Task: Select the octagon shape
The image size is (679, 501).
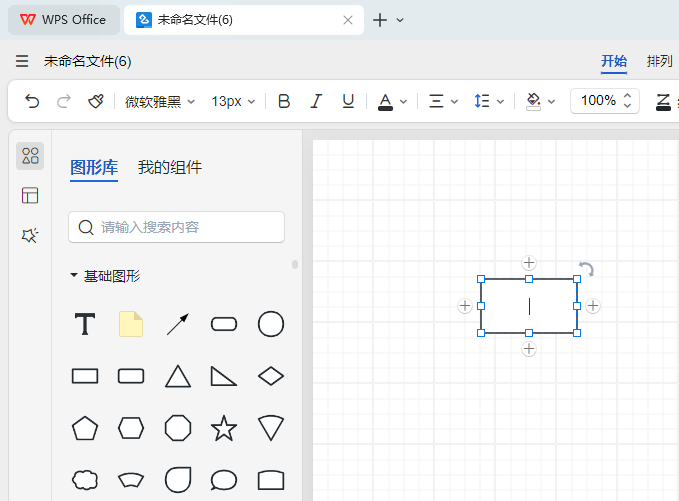Action: (x=178, y=428)
